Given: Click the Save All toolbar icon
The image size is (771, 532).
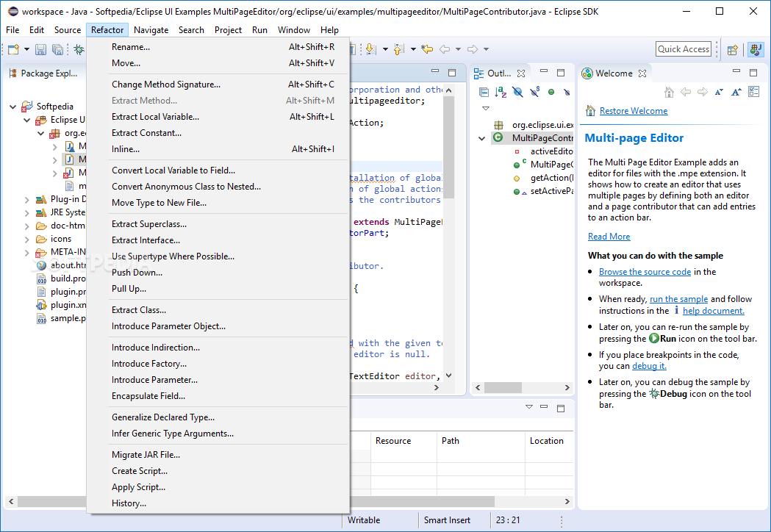Looking at the screenshot, I should pyautogui.click(x=57, y=49).
